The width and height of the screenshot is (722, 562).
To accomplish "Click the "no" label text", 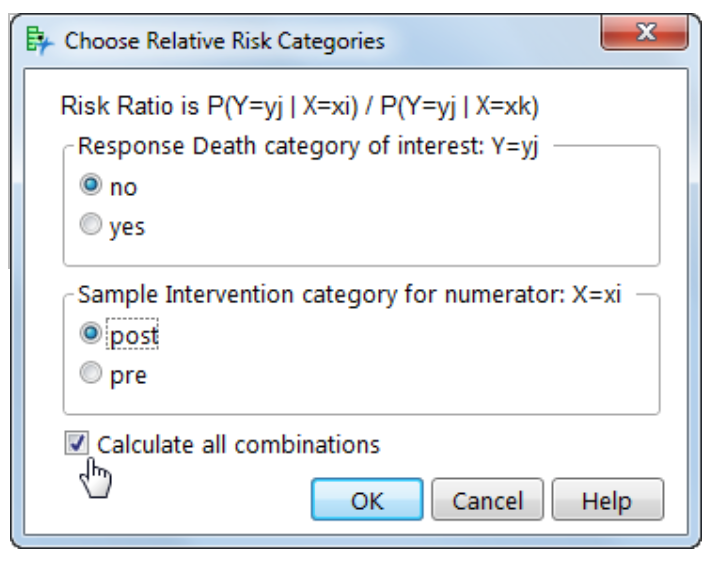I will [123, 188].
